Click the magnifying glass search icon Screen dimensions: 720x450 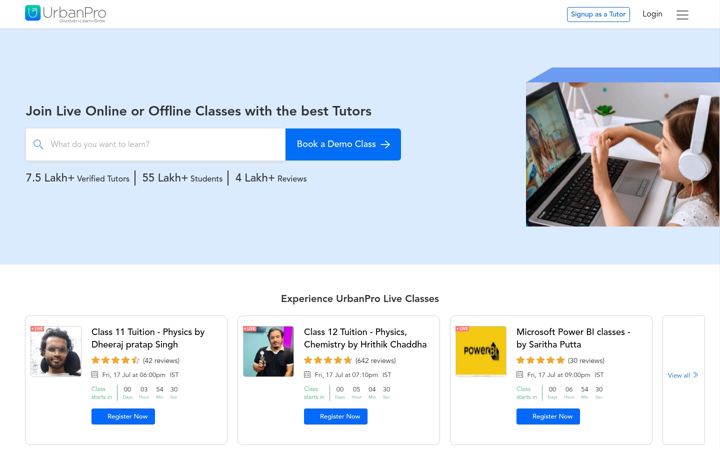[38, 144]
